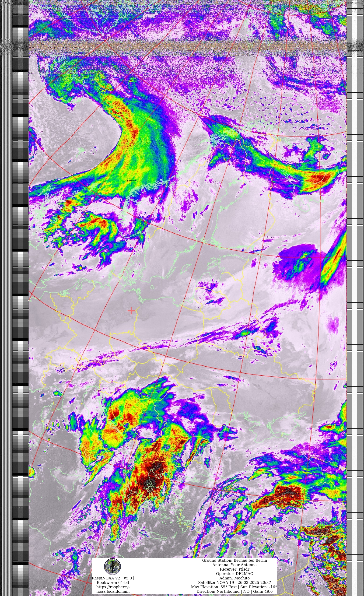Image resolution: width=364 pixels, height=596 pixels.
Task: Select 'Direction: Northbound | NO | Gain: 49.6' line
Action: tap(234, 591)
